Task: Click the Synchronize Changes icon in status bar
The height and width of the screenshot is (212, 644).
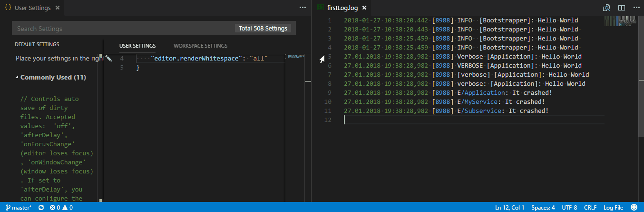Action: pyautogui.click(x=41, y=208)
